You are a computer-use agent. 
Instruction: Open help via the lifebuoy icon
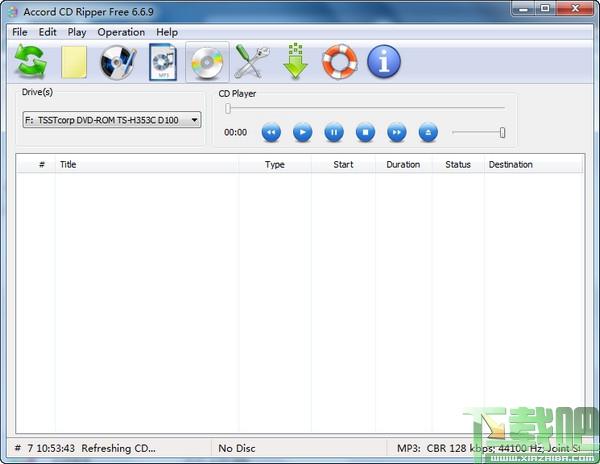pyautogui.click(x=339, y=63)
